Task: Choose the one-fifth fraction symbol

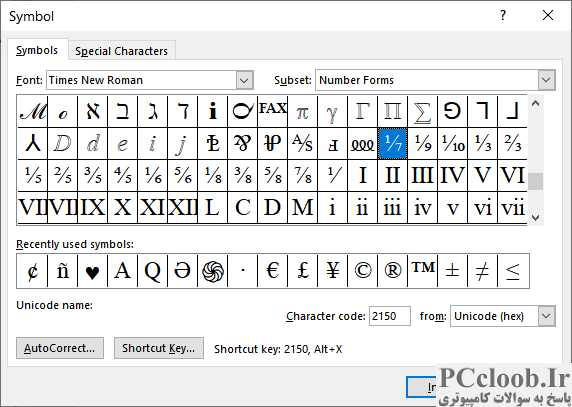Action: (x=32, y=175)
